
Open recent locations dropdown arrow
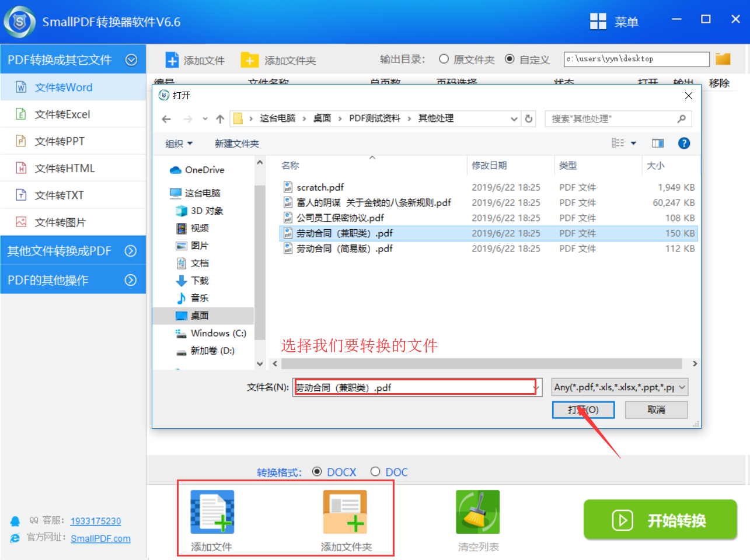[205, 119]
